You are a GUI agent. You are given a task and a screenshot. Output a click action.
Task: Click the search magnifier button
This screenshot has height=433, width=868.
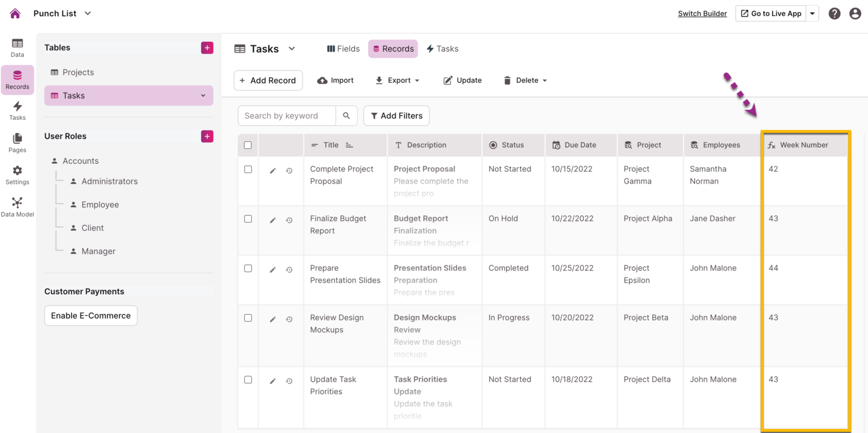coord(346,116)
